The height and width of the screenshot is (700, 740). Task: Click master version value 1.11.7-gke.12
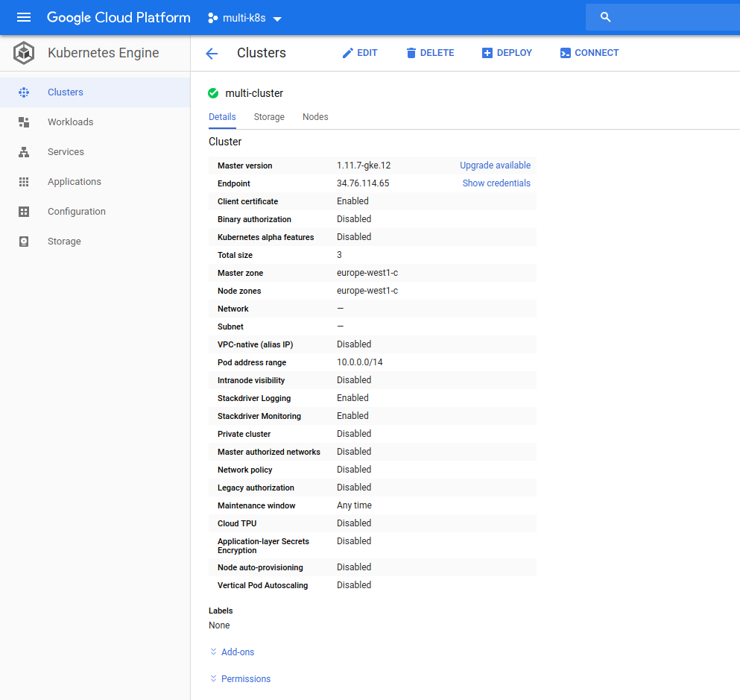pos(364,165)
